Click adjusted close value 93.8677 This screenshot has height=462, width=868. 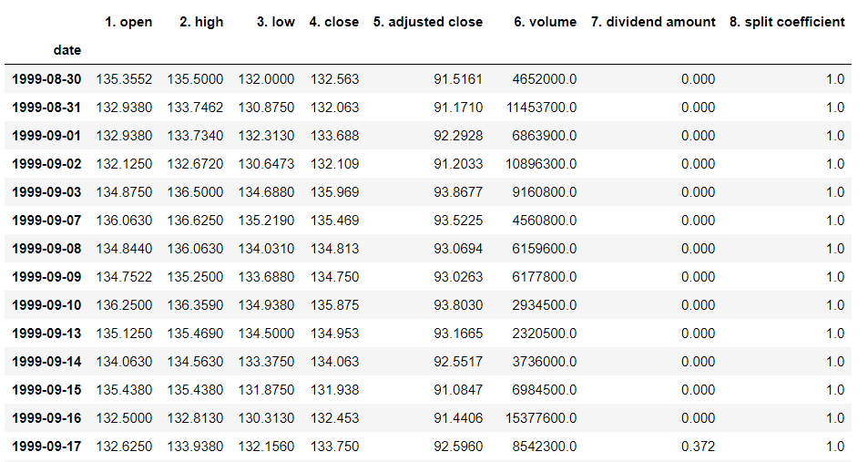[458, 192]
